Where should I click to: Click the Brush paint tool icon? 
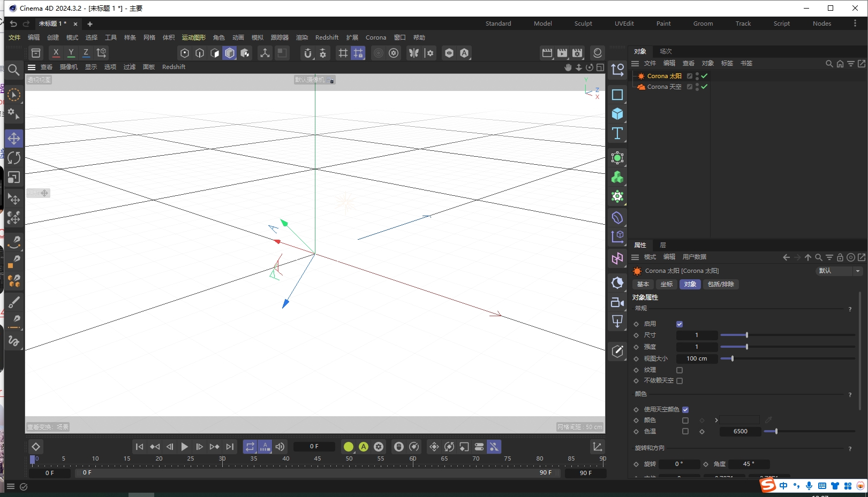point(14,302)
